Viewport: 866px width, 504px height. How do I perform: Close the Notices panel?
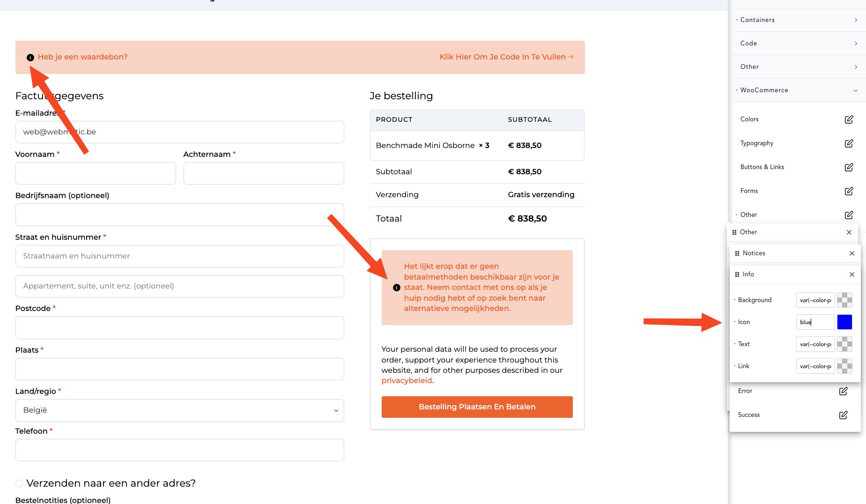point(852,253)
